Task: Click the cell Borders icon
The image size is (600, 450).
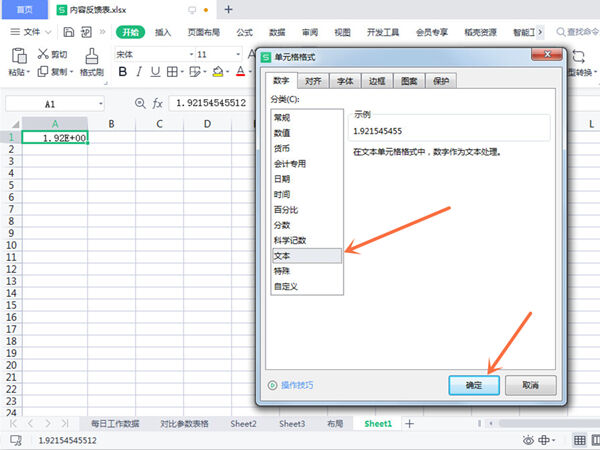Action: [172, 72]
